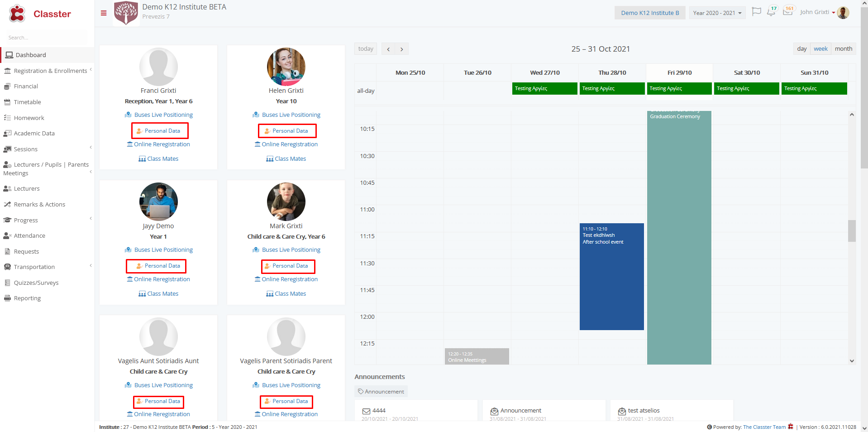Open Vagelis Aunt Sotiriadis Aunt's Personal Data
This screenshot has width=868, height=432.
click(158, 401)
